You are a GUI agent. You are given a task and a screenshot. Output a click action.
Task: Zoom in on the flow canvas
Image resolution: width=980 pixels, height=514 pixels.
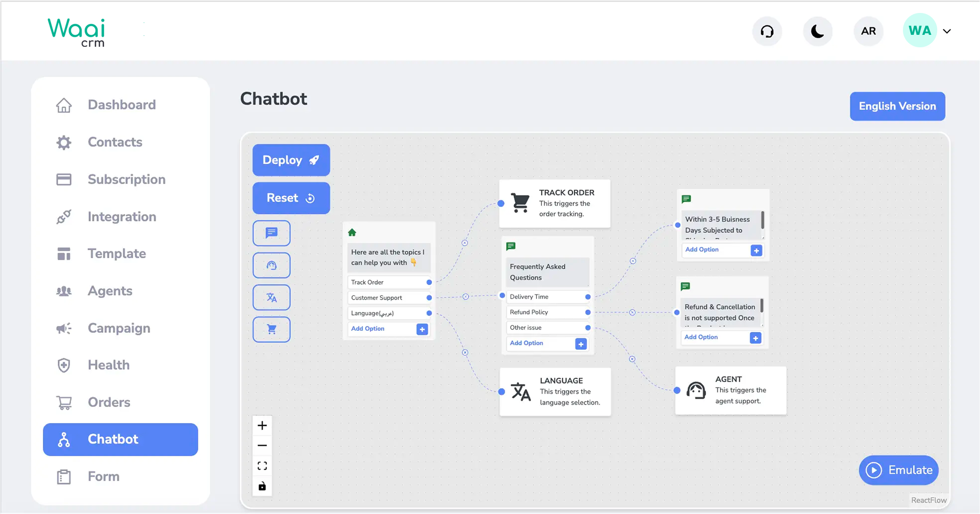pos(262,425)
